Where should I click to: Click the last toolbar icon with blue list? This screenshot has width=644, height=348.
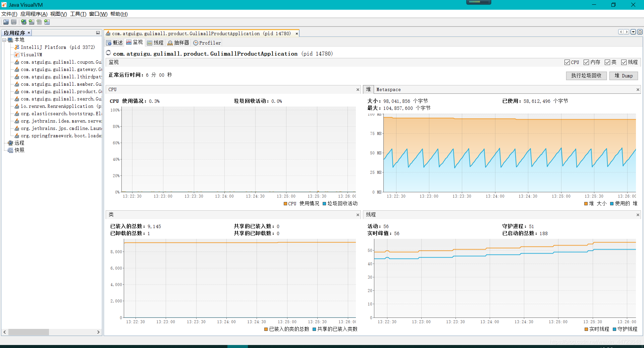pyautogui.click(x=47, y=22)
